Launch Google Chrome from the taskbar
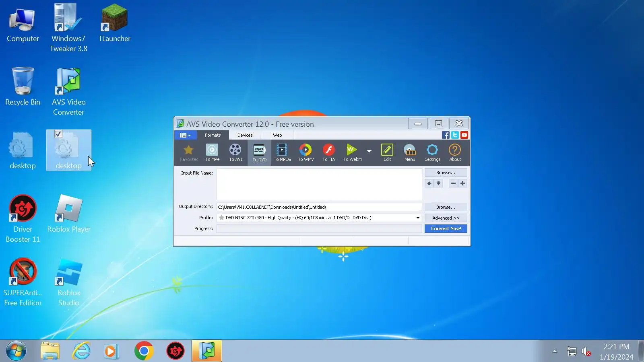Viewport: 644px width, 362px height. (144, 351)
